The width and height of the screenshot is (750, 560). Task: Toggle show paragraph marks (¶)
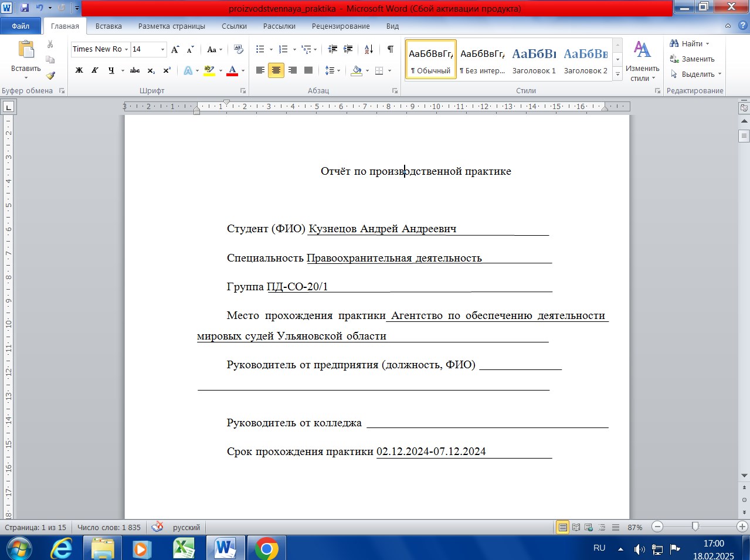point(390,49)
